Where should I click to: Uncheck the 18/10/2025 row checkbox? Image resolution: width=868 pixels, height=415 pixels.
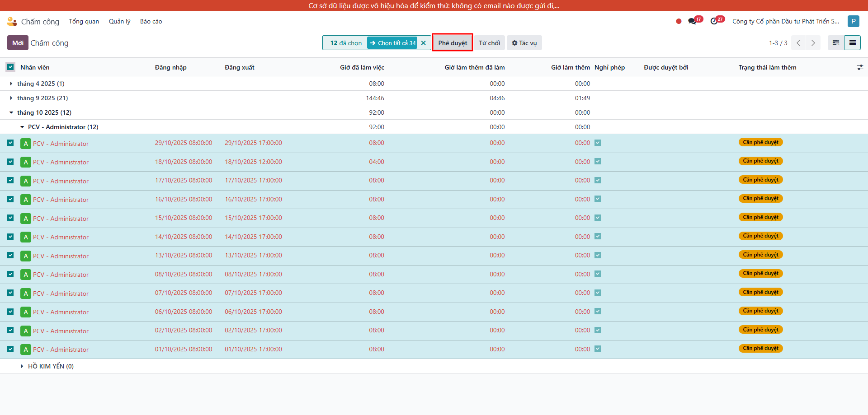pos(10,162)
